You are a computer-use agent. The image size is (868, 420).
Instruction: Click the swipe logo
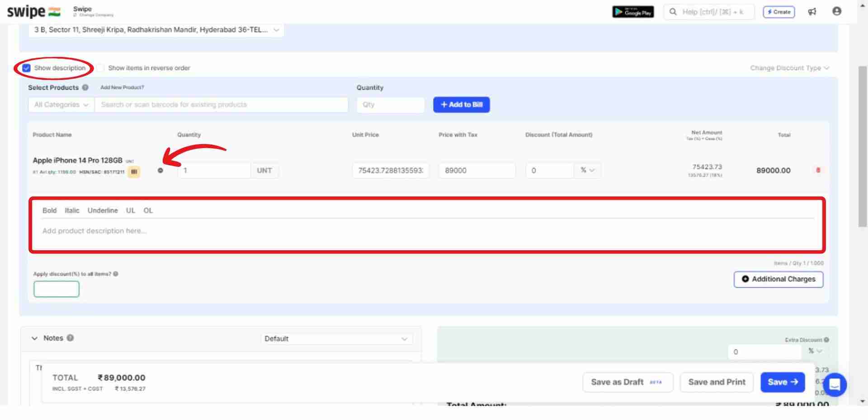[33, 11]
